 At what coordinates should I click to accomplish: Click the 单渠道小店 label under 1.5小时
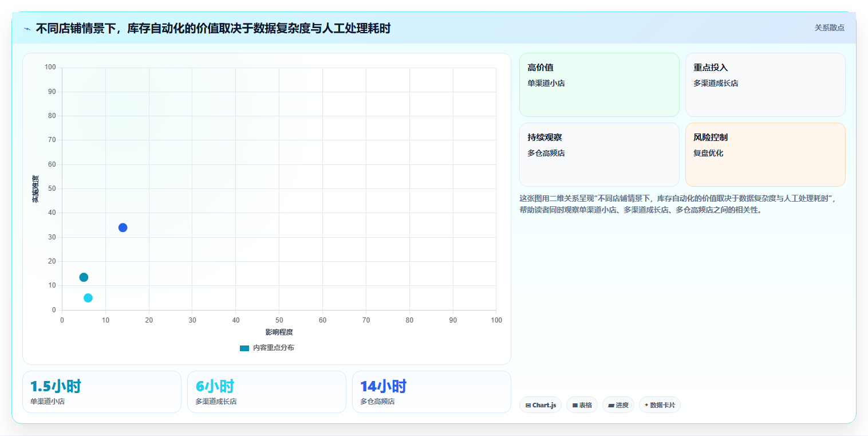pyautogui.click(x=48, y=402)
